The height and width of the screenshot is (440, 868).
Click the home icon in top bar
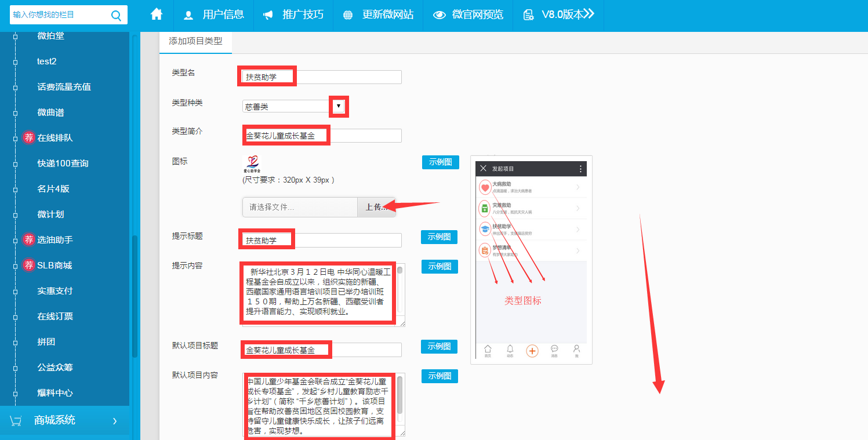tap(157, 15)
